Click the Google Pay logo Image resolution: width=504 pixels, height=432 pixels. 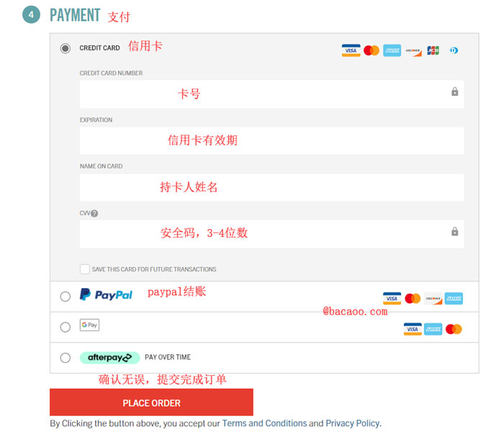click(89, 325)
